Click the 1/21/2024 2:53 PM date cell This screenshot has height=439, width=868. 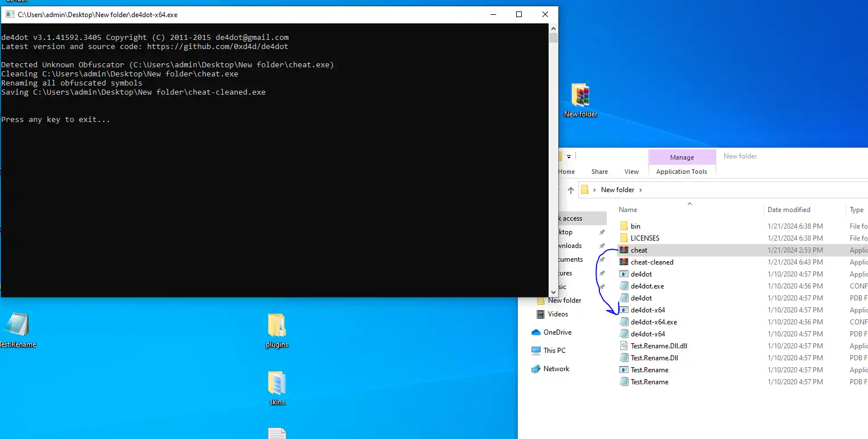coord(795,250)
